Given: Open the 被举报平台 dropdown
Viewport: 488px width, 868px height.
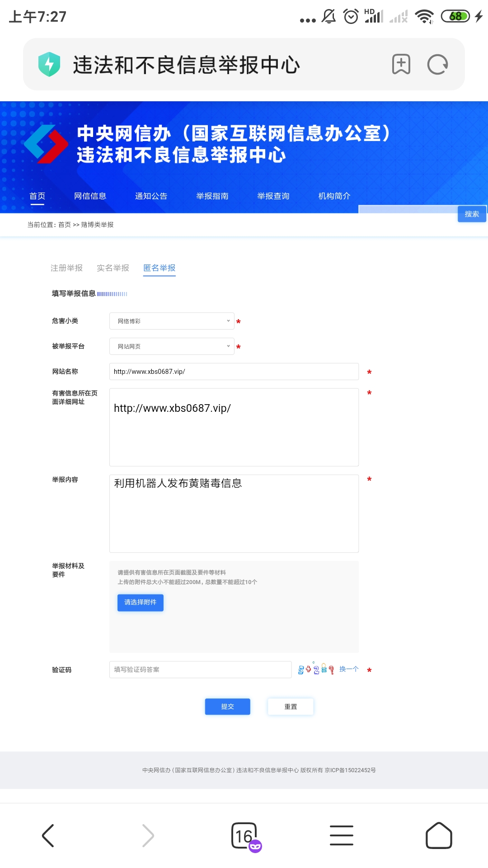Looking at the screenshot, I should coord(172,346).
